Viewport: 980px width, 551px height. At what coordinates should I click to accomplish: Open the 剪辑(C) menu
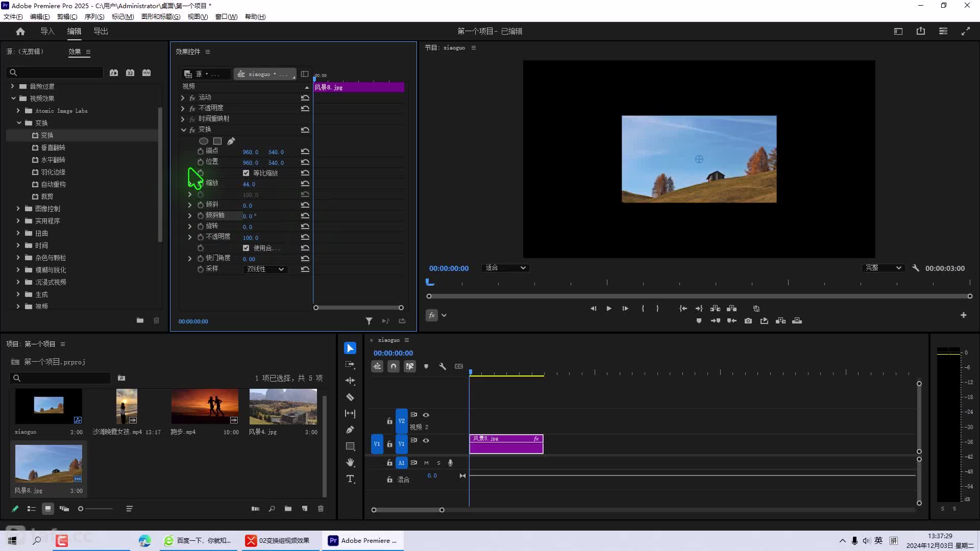[67, 16]
